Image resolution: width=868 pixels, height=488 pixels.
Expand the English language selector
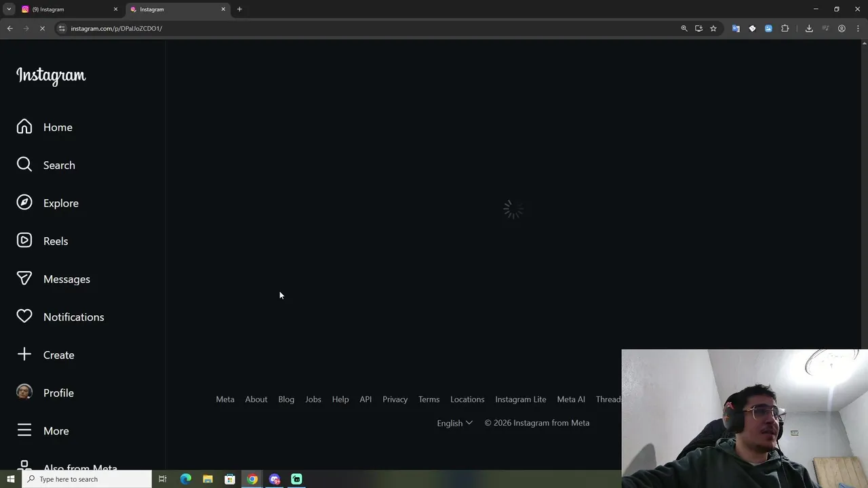click(x=454, y=423)
